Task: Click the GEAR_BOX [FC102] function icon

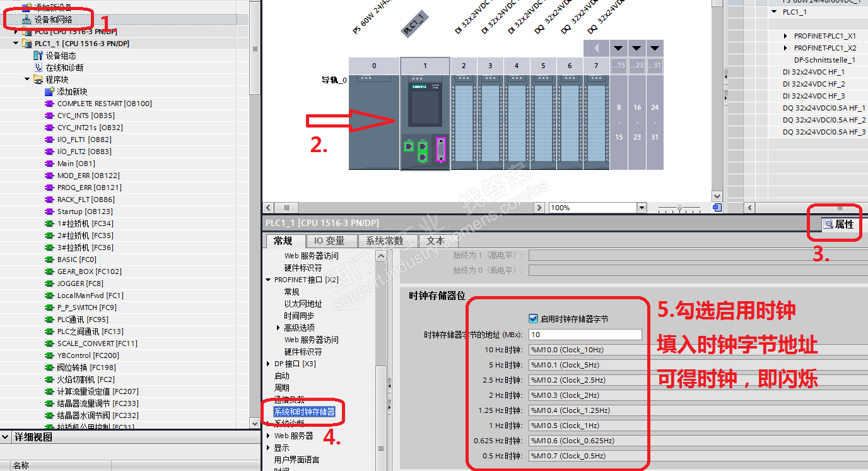Action: [49, 271]
